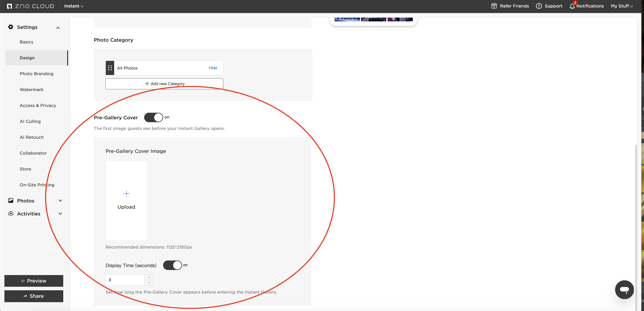Open Notifications bell icon

pyautogui.click(x=572, y=6)
